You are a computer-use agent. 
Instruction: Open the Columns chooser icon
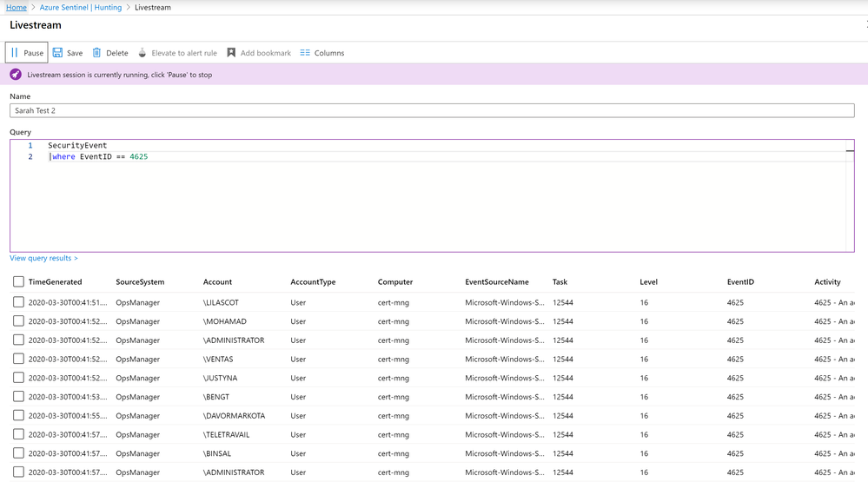tap(305, 53)
